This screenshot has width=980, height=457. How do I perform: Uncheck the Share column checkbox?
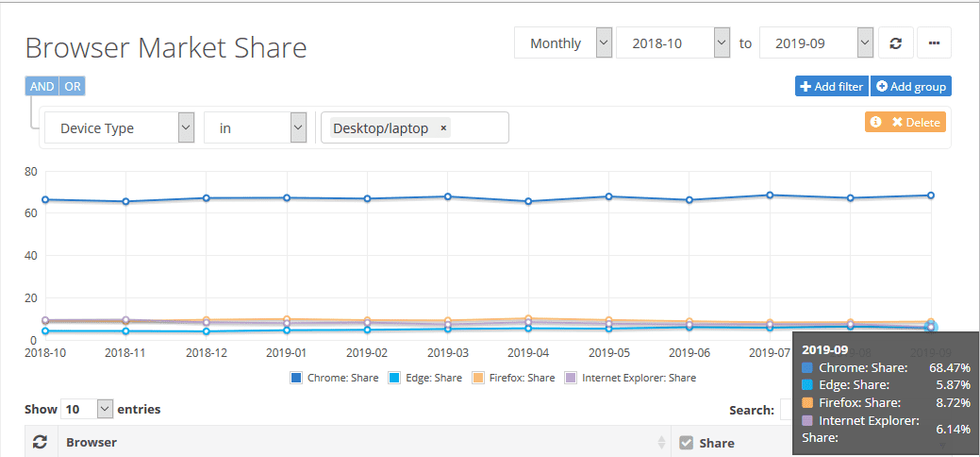coord(686,443)
